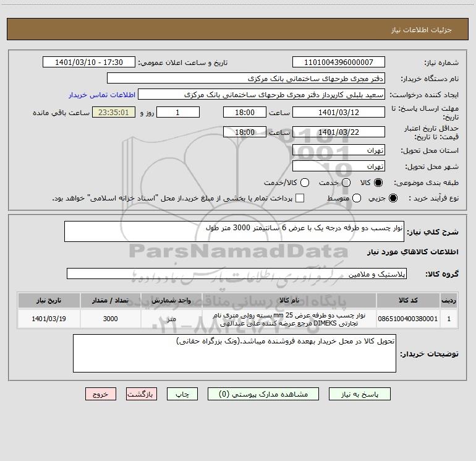Click the تاریخ نیاز column header
476x461 pixels.
49,300
